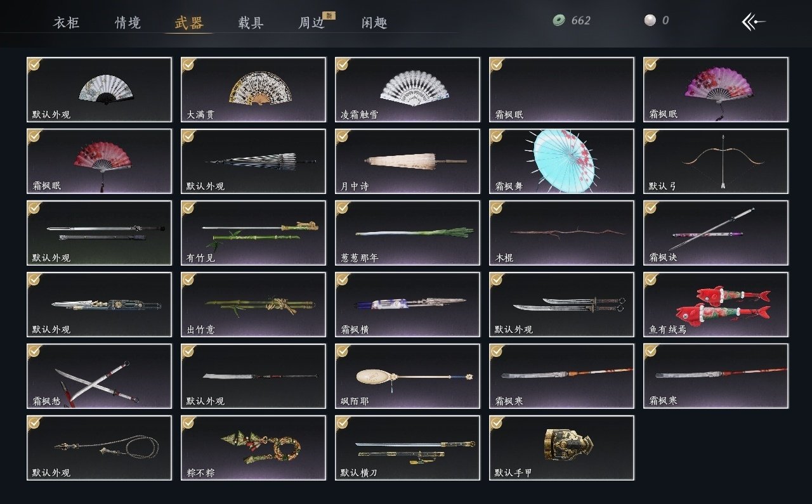
Task: Open the 载具 tab
Action: 251,23
